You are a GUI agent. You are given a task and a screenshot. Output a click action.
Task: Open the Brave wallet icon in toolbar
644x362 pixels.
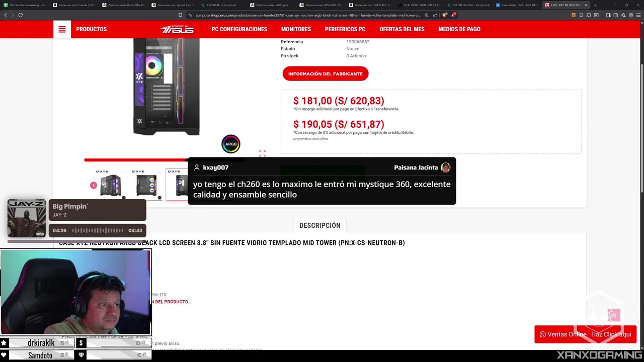point(615,15)
